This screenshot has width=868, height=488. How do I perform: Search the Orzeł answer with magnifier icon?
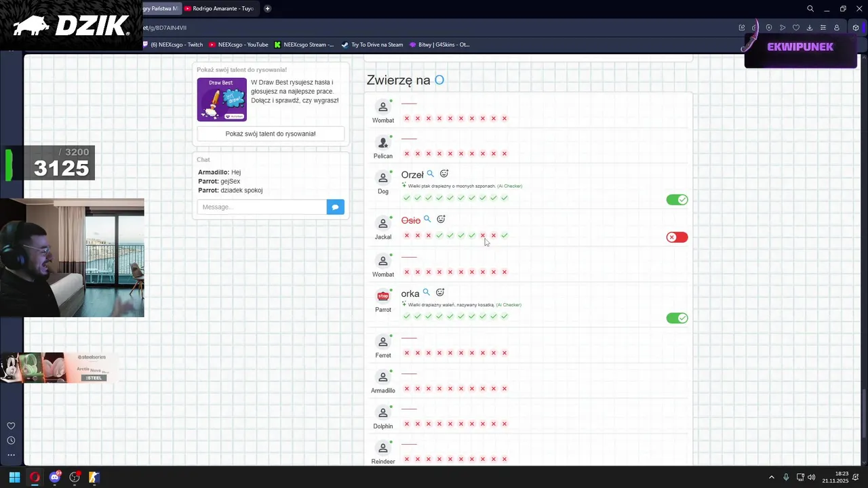coord(430,174)
